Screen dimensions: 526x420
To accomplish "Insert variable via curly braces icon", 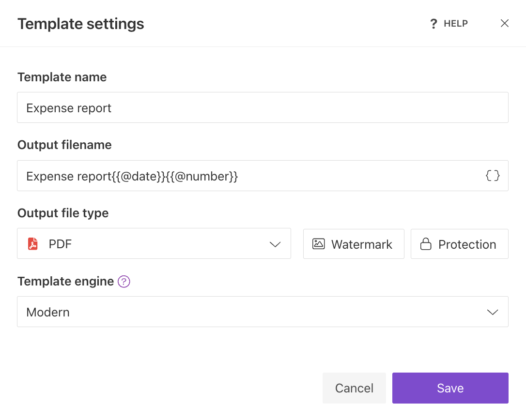I will (x=493, y=176).
